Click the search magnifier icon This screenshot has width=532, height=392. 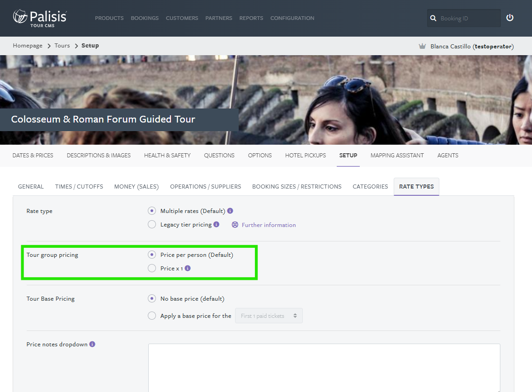point(433,19)
